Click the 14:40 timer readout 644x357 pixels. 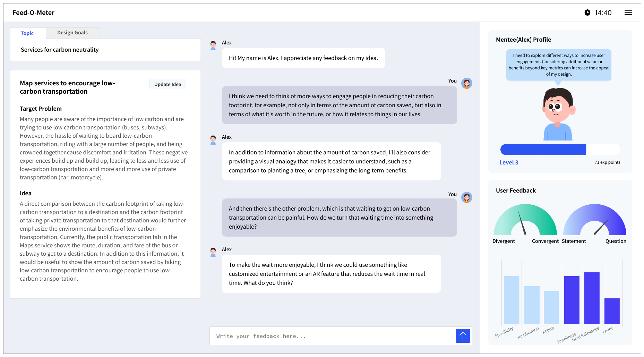pyautogui.click(x=603, y=13)
